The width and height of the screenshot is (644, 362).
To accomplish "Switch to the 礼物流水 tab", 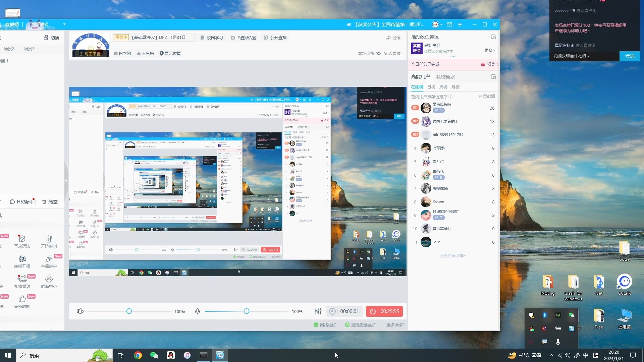I will 445,77.
